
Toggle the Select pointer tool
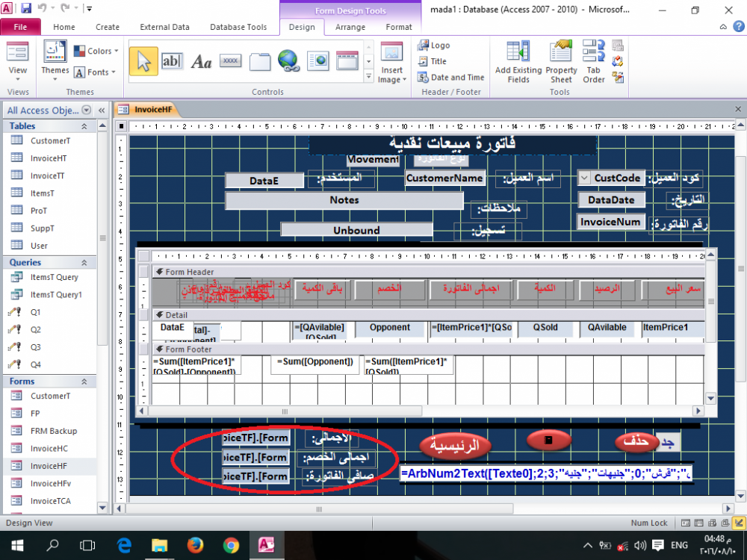pyautogui.click(x=143, y=61)
